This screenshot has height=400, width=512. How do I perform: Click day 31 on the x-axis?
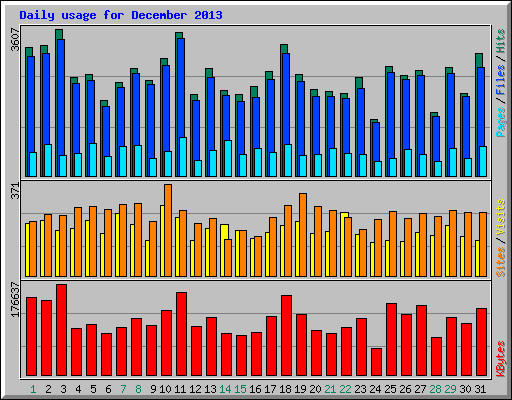tap(480, 389)
